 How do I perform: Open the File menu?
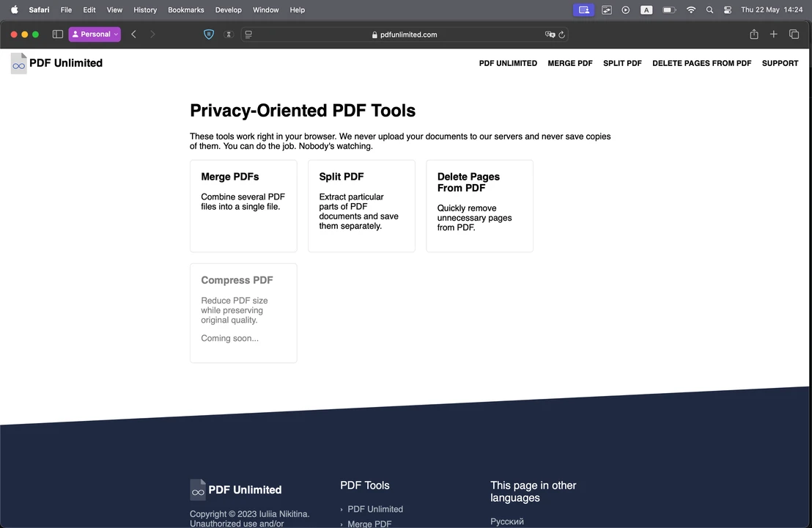(x=66, y=10)
